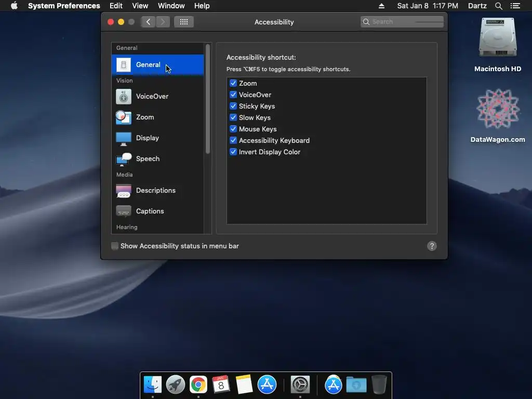Toggle the Sticky Keys checkbox
Image resolution: width=532 pixels, height=399 pixels.
click(233, 106)
